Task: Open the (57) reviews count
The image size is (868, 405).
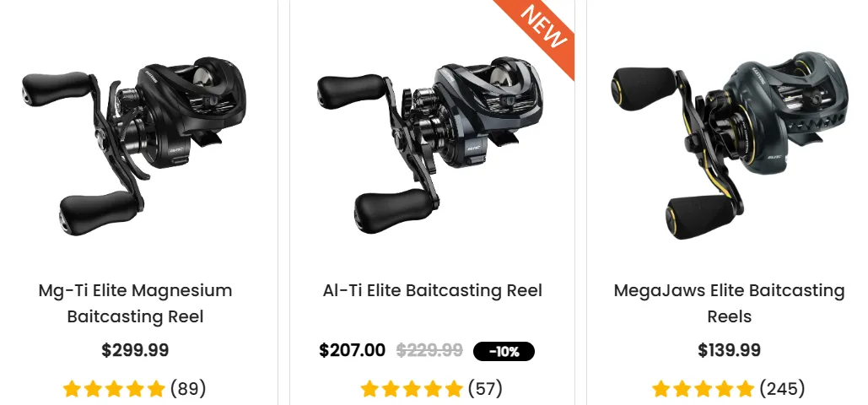Action: tap(486, 389)
